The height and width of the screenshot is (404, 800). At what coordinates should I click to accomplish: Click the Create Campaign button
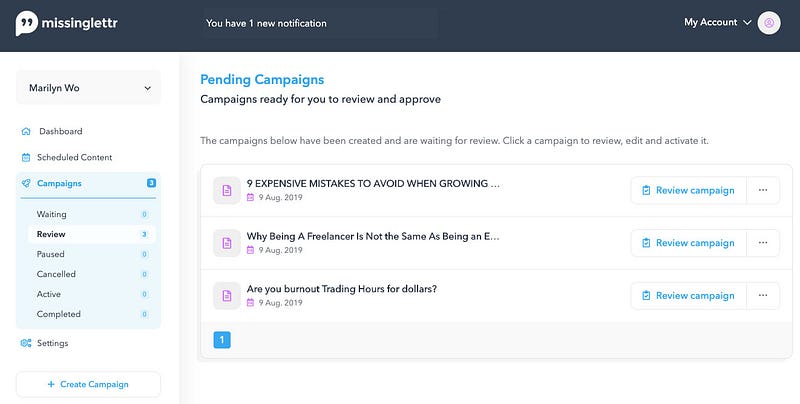(x=88, y=384)
